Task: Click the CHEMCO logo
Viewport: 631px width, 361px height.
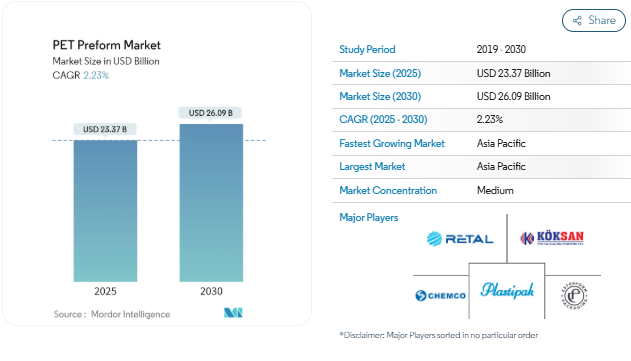Action: 440,296
